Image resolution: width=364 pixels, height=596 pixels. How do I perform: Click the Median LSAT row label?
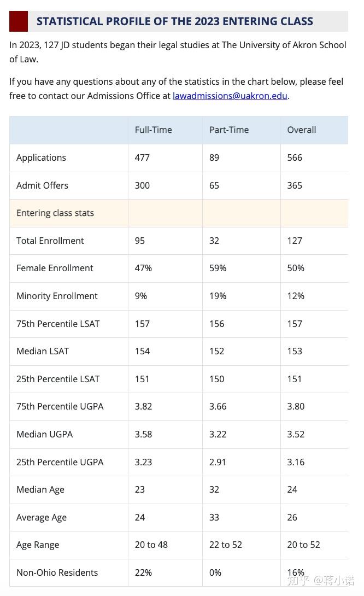coord(43,351)
